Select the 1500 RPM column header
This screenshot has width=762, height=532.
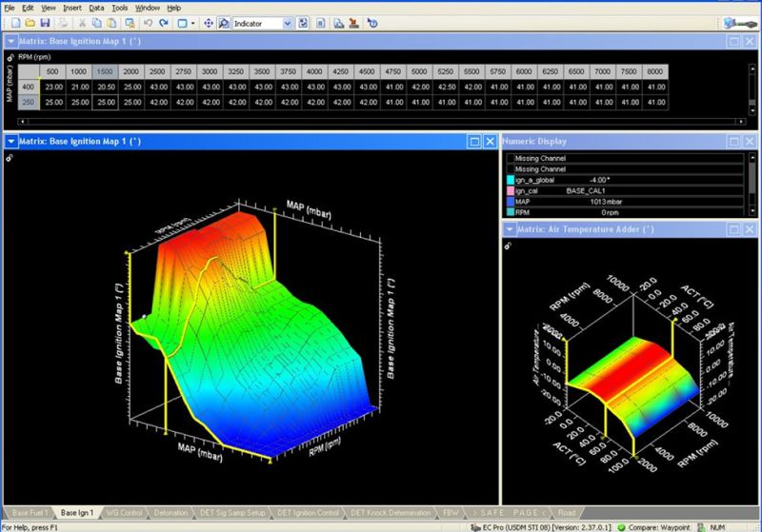(105, 71)
